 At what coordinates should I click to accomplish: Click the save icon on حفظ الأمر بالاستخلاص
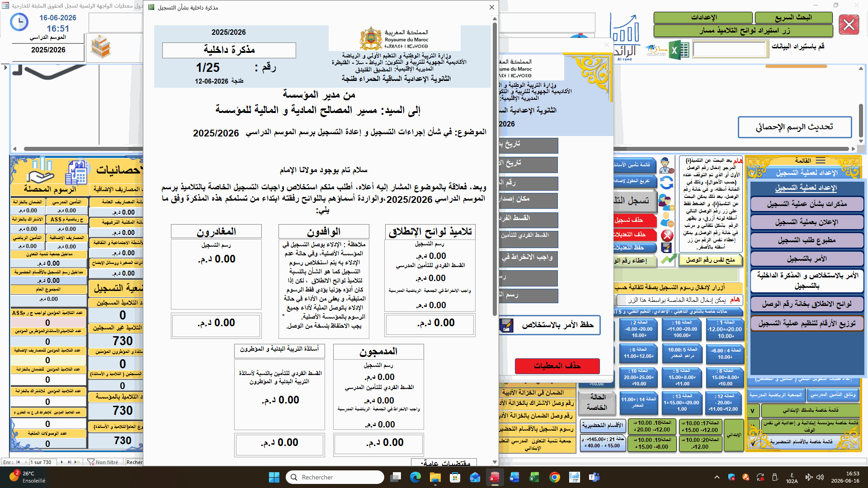click(507, 325)
